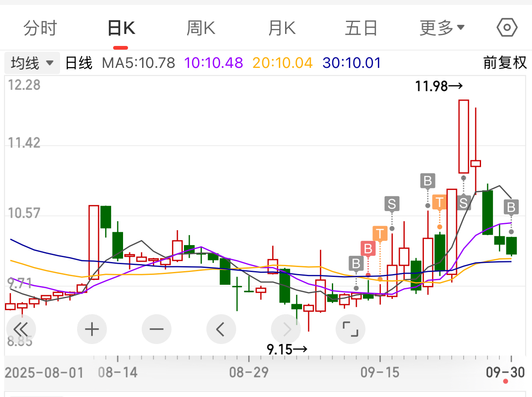Switch to 月K monthly tab
The width and height of the screenshot is (532, 397).
coord(282,28)
